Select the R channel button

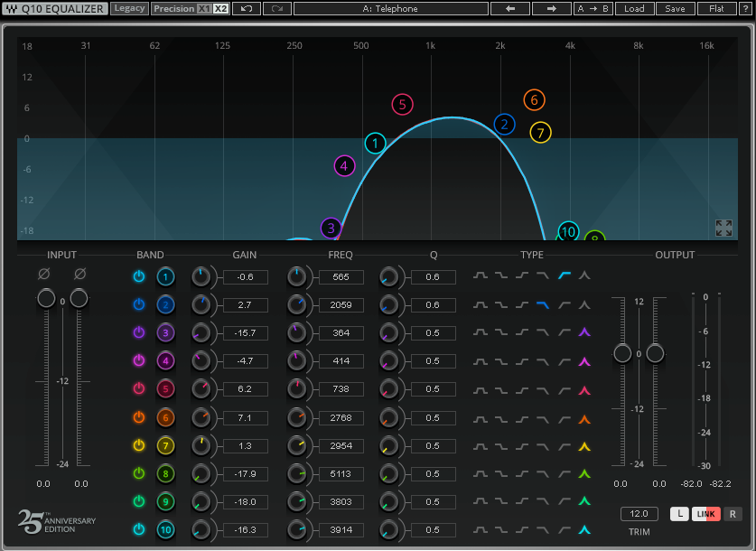(733, 514)
